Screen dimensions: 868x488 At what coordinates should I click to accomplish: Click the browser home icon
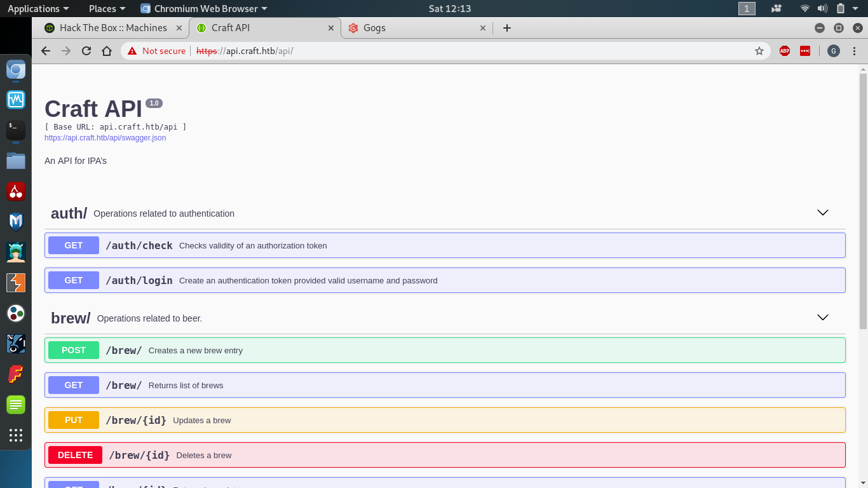107,51
